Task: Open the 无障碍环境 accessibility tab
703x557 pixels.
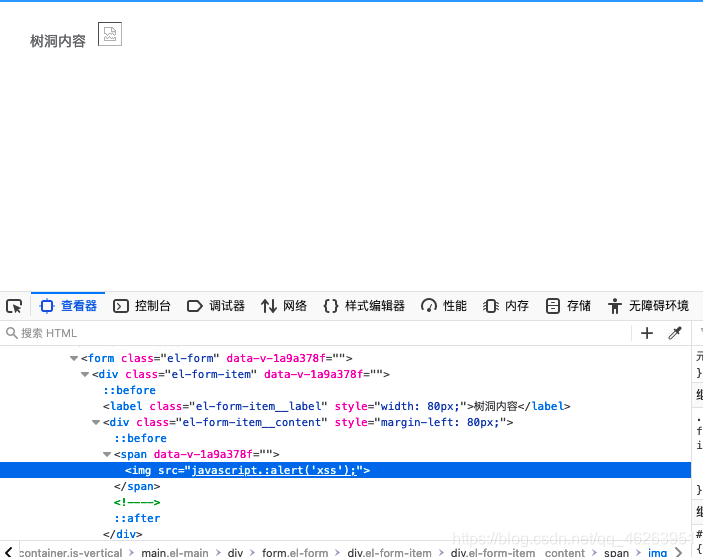Action: (648, 306)
